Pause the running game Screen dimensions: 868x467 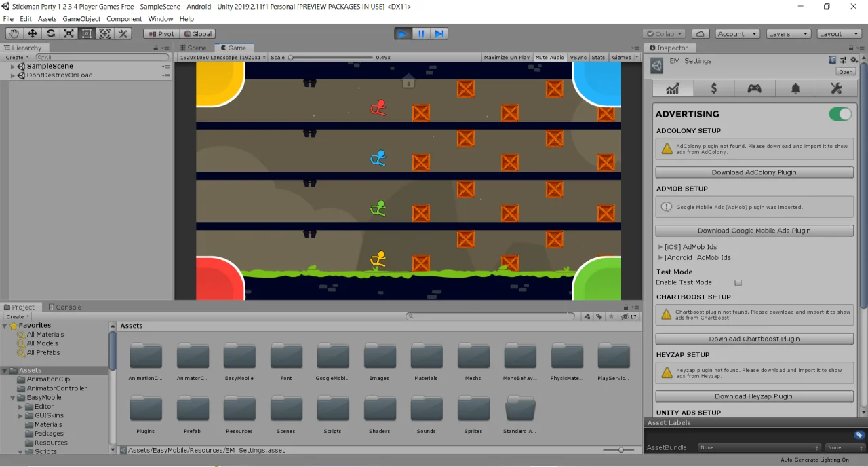[x=421, y=33]
